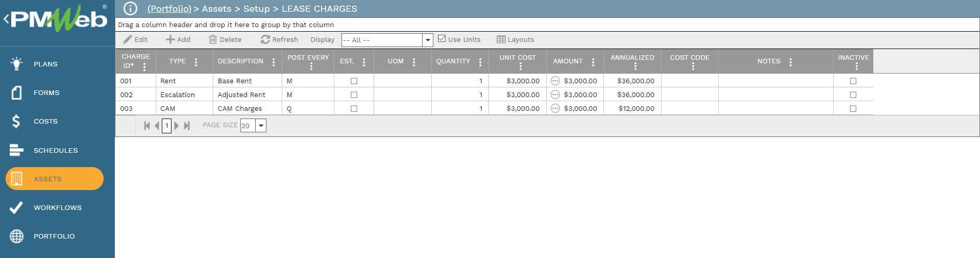Mark CAM Charges row as inactive
This screenshot has width=980, height=258.
tap(853, 108)
